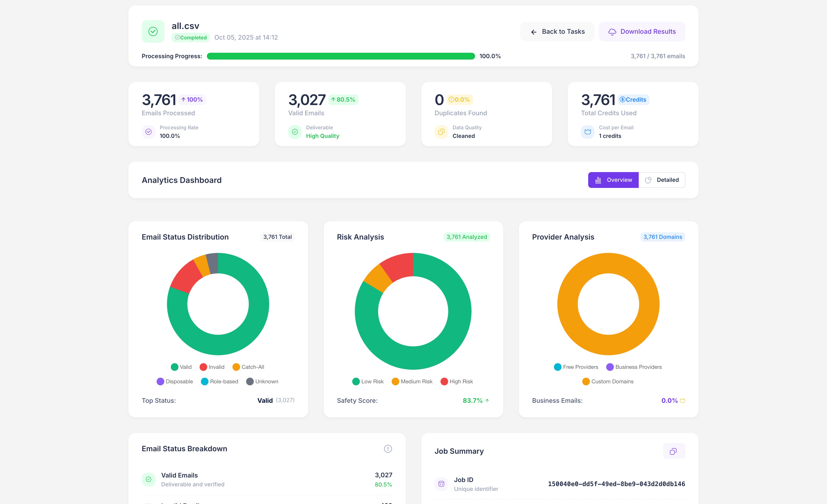Click the Job ID icon

(441, 484)
